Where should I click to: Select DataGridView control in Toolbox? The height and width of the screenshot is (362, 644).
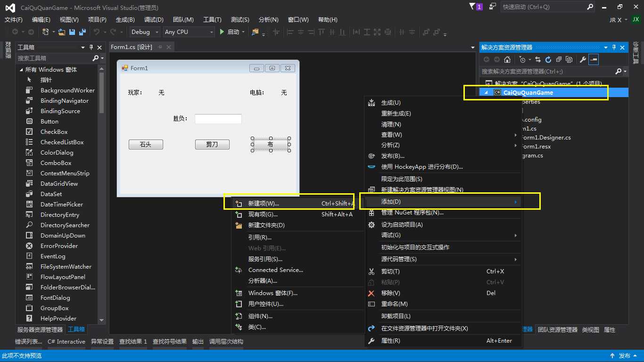click(x=59, y=183)
